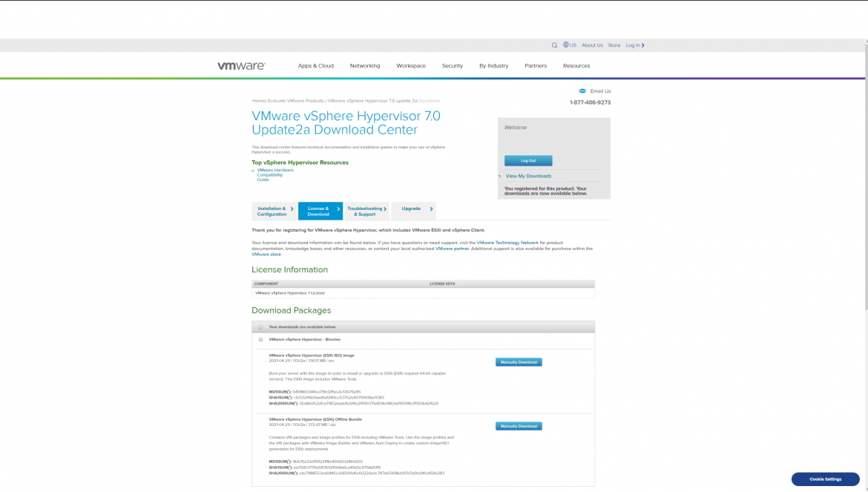Visit the VMware Technology Network link

click(x=507, y=243)
